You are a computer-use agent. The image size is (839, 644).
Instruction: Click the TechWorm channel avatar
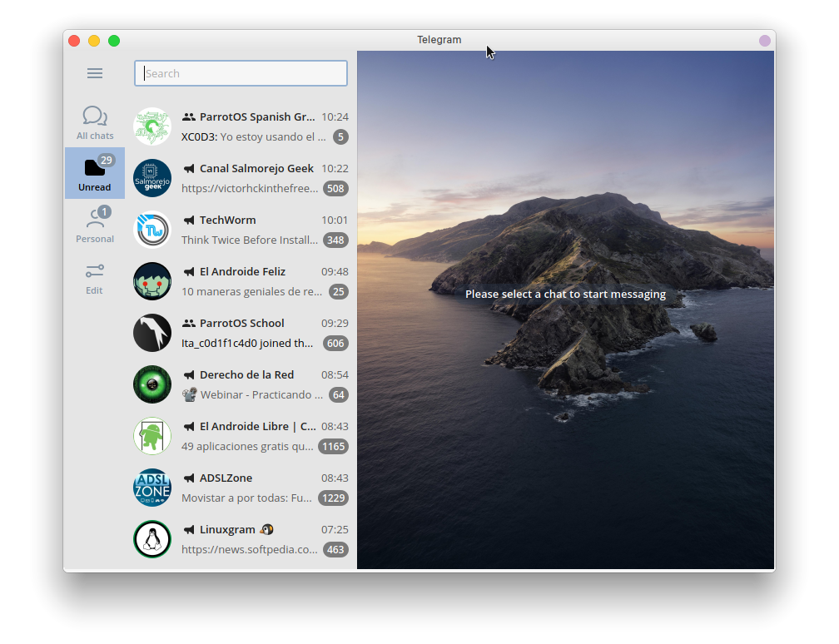152,230
